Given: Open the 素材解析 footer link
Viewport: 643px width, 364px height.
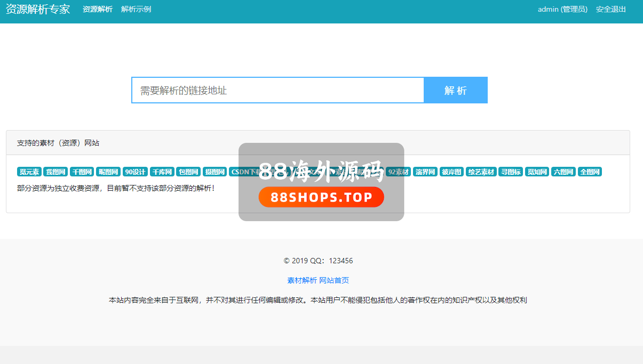Looking at the screenshot, I should (302, 280).
